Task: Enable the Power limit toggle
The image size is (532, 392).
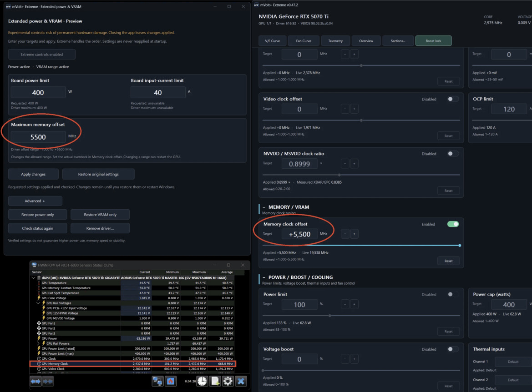Action: (453, 294)
